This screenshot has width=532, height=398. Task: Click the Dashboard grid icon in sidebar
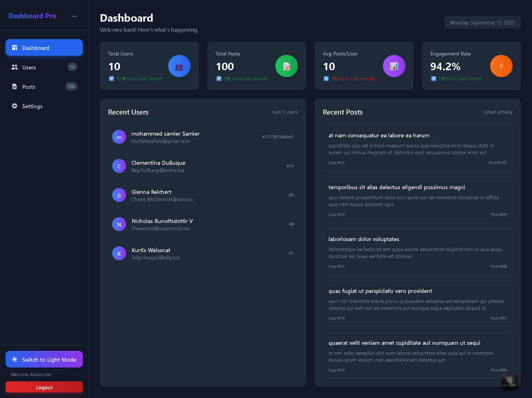(14, 47)
